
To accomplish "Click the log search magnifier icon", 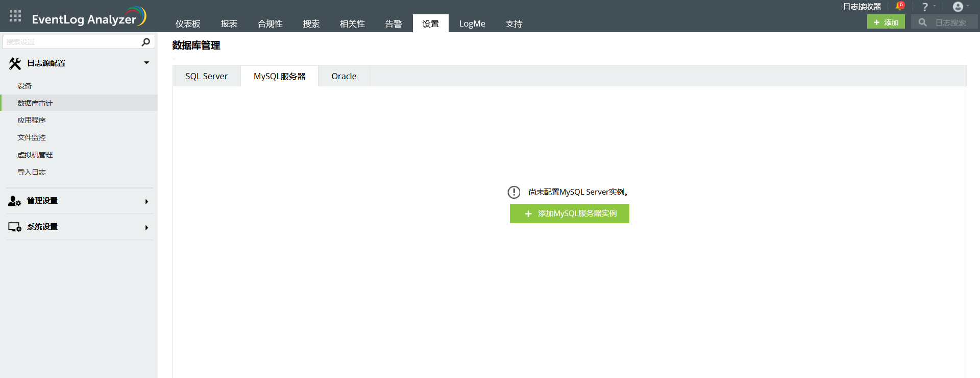I will point(922,22).
